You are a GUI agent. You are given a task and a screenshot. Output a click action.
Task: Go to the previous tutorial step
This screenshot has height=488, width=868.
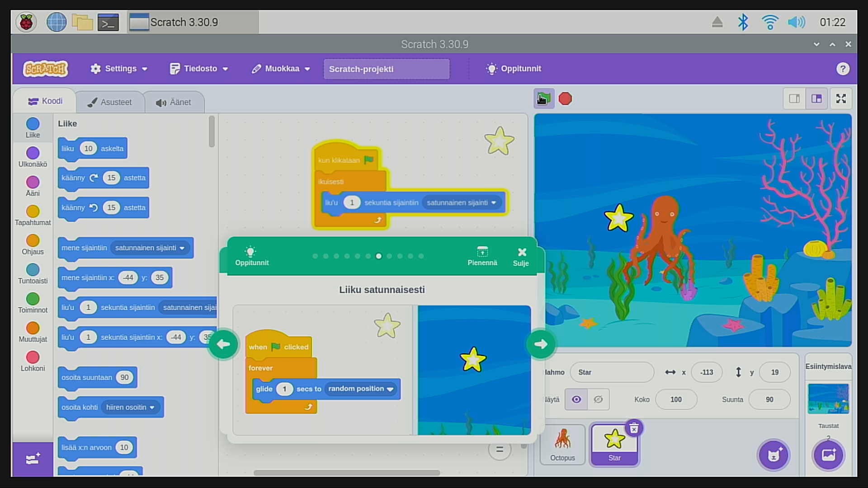[x=223, y=344]
